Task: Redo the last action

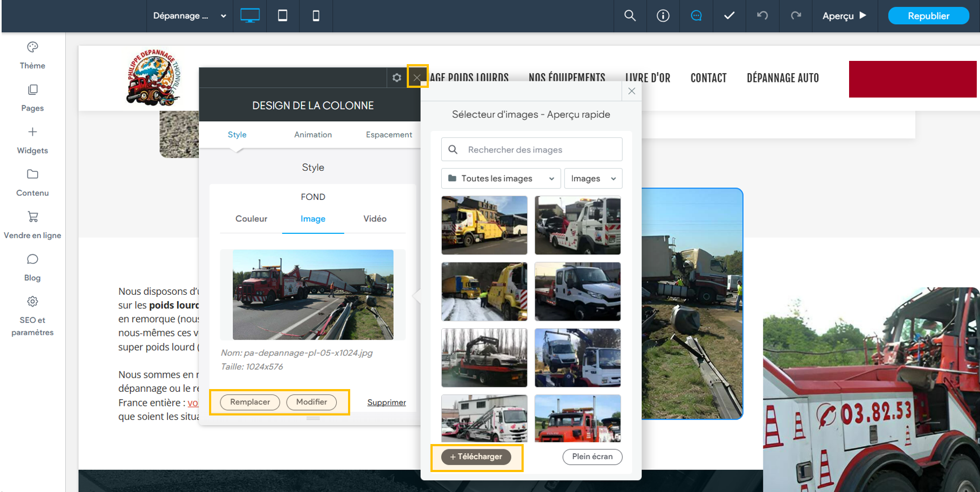Action: [x=796, y=16]
